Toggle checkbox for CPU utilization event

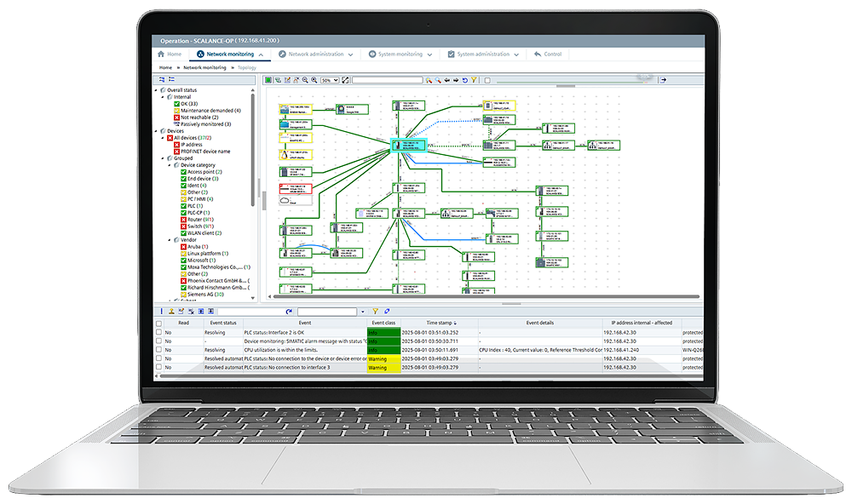pos(158,350)
